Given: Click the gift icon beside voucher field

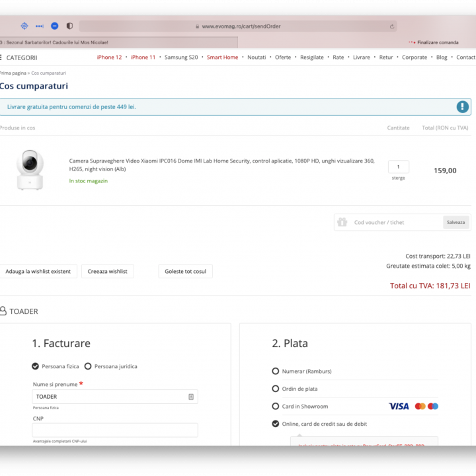Looking at the screenshot, I should 342,222.
